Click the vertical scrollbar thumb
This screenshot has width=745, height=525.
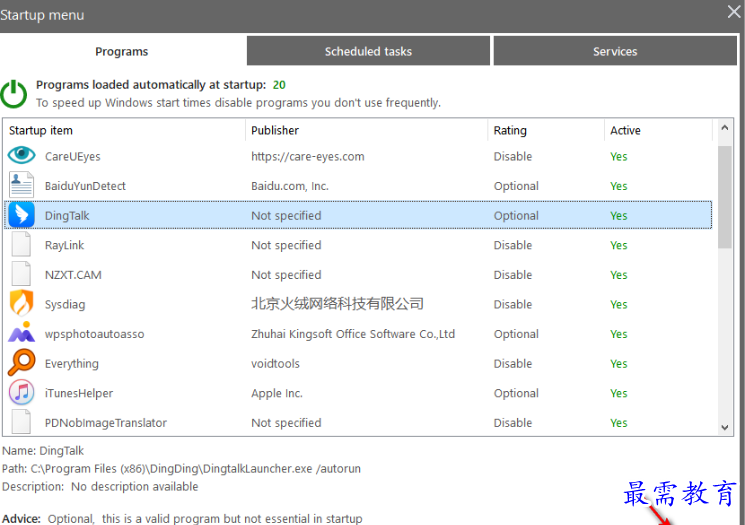click(x=725, y=197)
